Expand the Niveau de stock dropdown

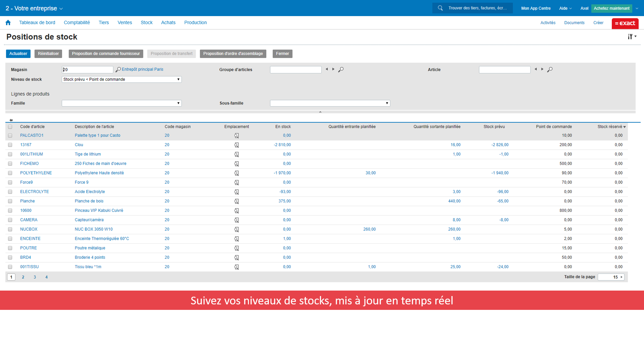(178, 79)
